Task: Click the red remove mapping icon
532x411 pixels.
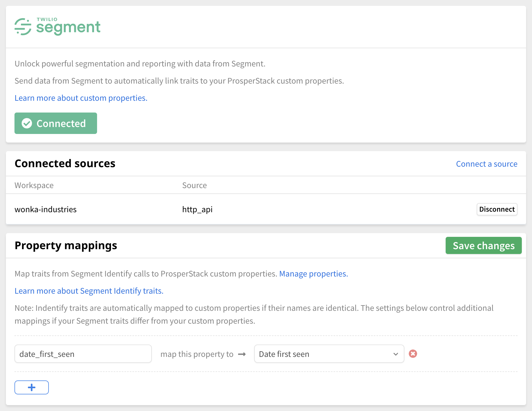Action: click(413, 354)
